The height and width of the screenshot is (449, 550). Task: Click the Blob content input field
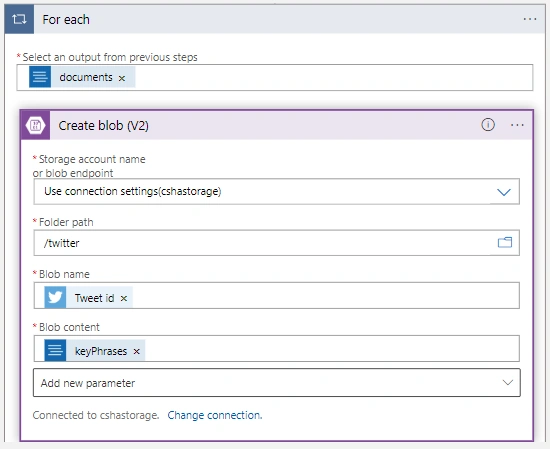point(276,348)
